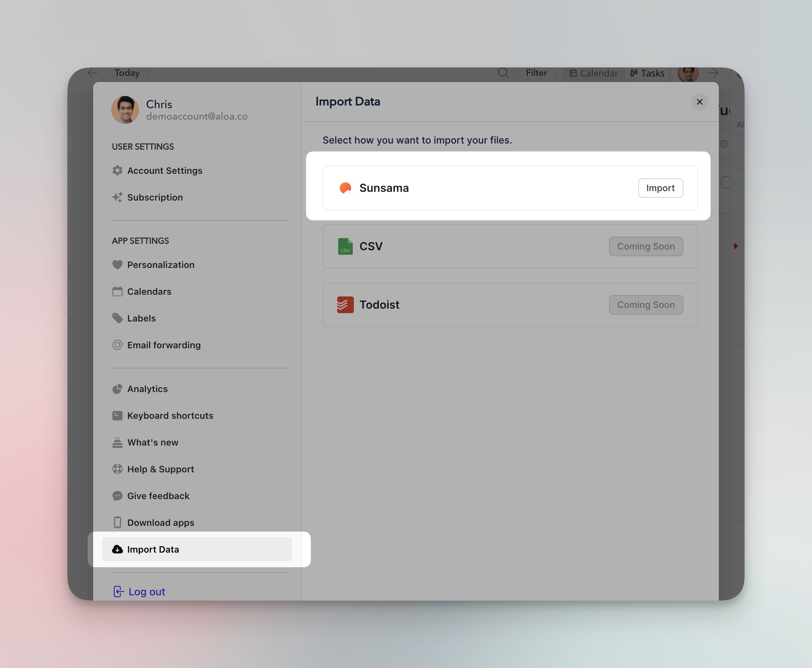Open the Labels settings section
This screenshot has width=812, height=668.
(x=141, y=318)
